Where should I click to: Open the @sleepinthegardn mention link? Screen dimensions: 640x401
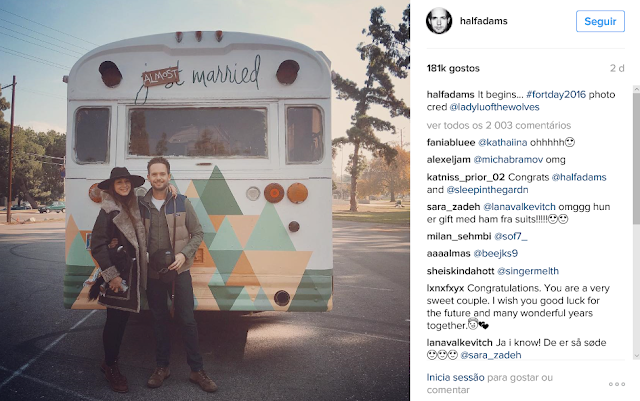click(x=487, y=190)
